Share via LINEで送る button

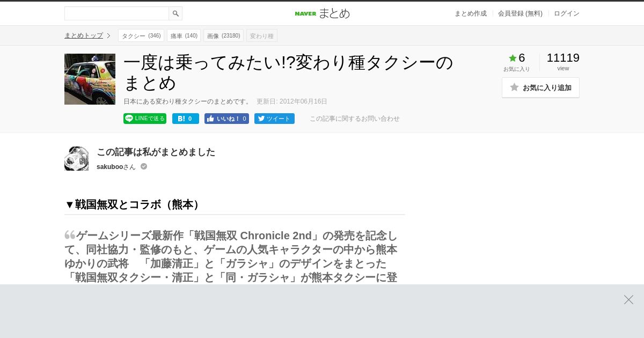pyautogui.click(x=145, y=119)
